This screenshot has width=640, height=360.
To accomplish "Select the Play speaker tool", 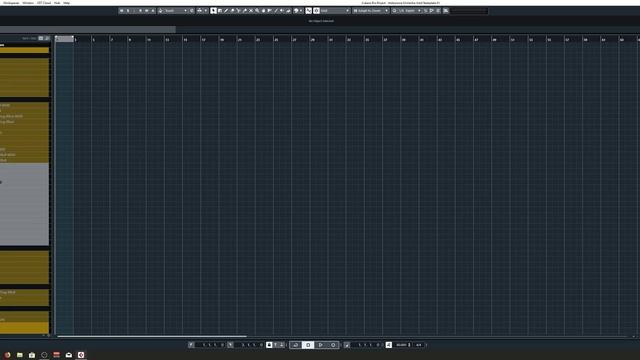I will coord(282,11).
